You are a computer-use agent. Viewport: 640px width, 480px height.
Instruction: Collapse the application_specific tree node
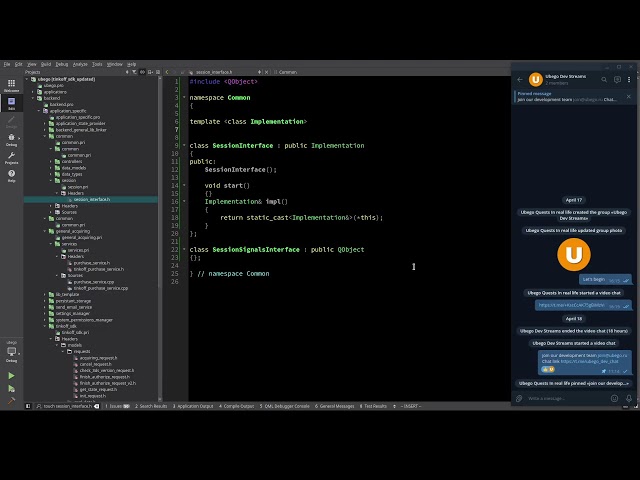40,111
